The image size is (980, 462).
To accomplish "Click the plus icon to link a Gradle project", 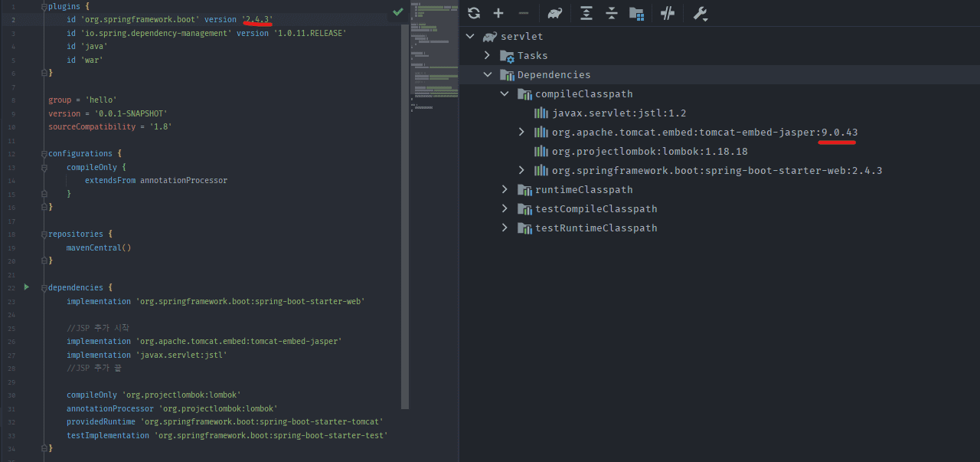I will pyautogui.click(x=498, y=12).
